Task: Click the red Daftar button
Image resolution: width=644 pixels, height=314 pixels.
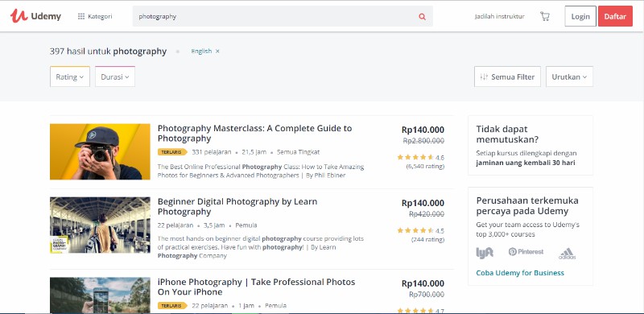Action: click(x=615, y=16)
